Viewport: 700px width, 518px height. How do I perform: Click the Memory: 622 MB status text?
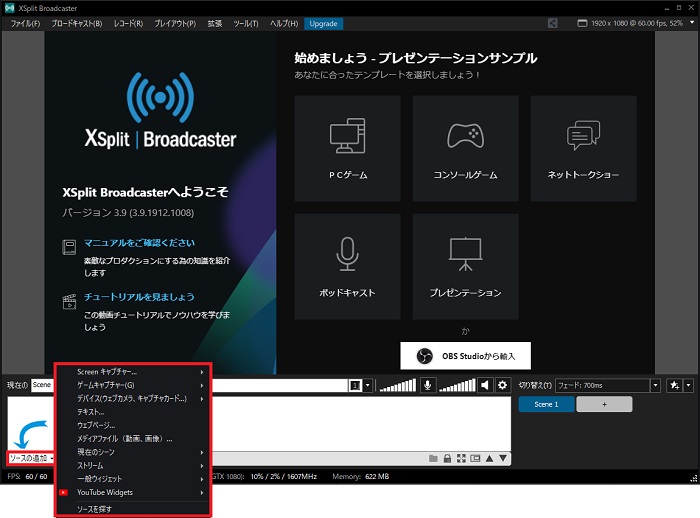tap(360, 476)
